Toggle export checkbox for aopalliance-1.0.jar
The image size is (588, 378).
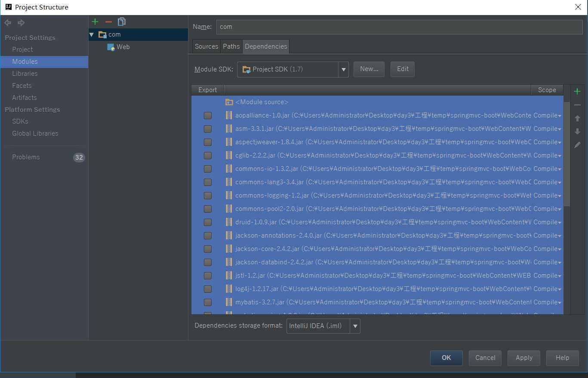tap(208, 115)
